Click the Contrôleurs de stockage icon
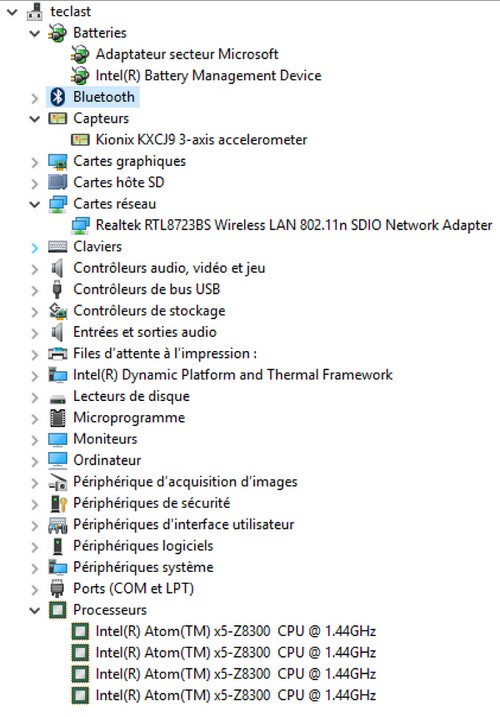This screenshot has width=500, height=717. [x=58, y=311]
